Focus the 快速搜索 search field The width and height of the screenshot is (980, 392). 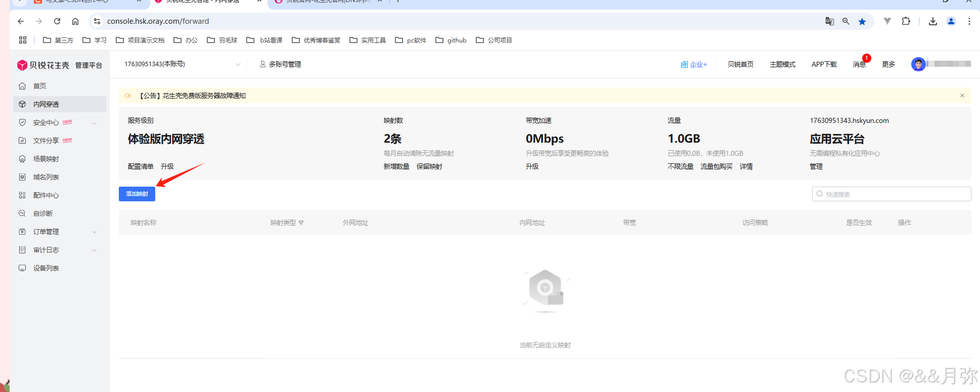click(892, 194)
